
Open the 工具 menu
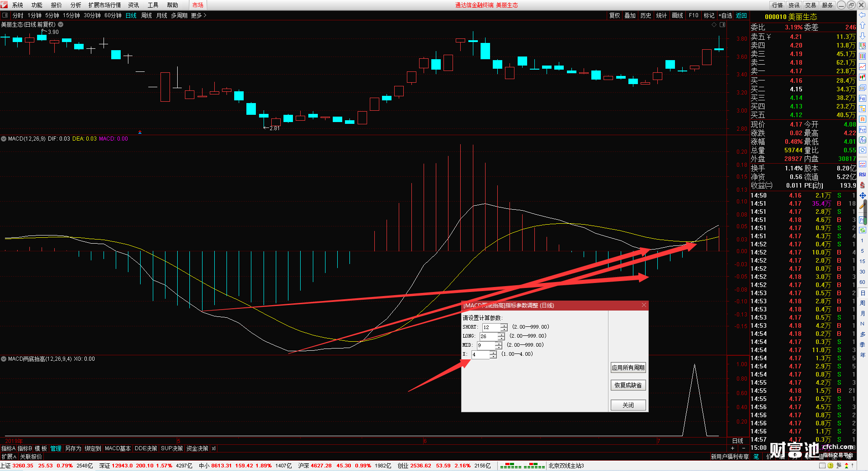pos(153,5)
